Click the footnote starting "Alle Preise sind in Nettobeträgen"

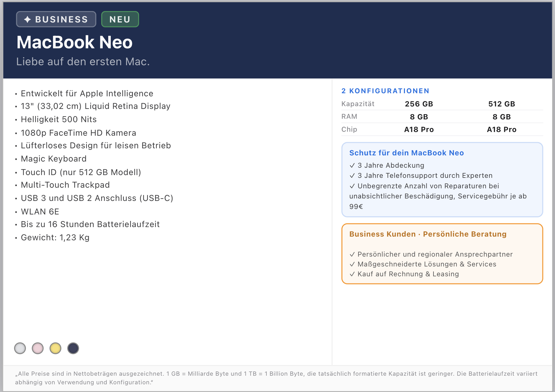click(276, 378)
